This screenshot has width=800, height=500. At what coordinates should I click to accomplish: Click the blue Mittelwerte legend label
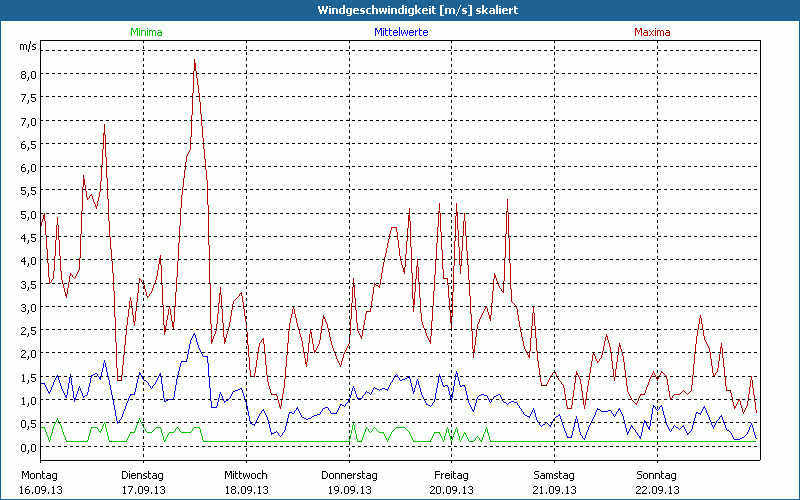400,32
